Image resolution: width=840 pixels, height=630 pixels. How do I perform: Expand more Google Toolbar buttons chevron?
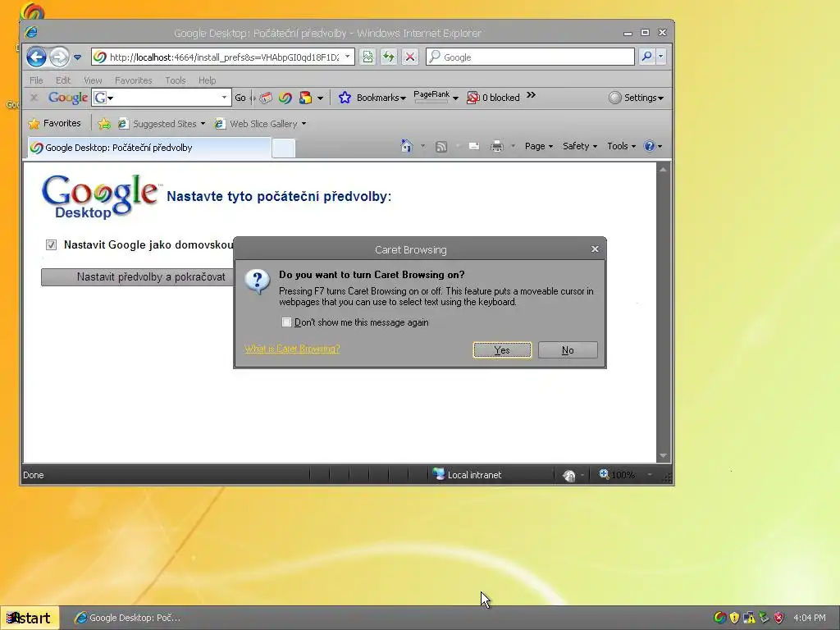(x=531, y=95)
